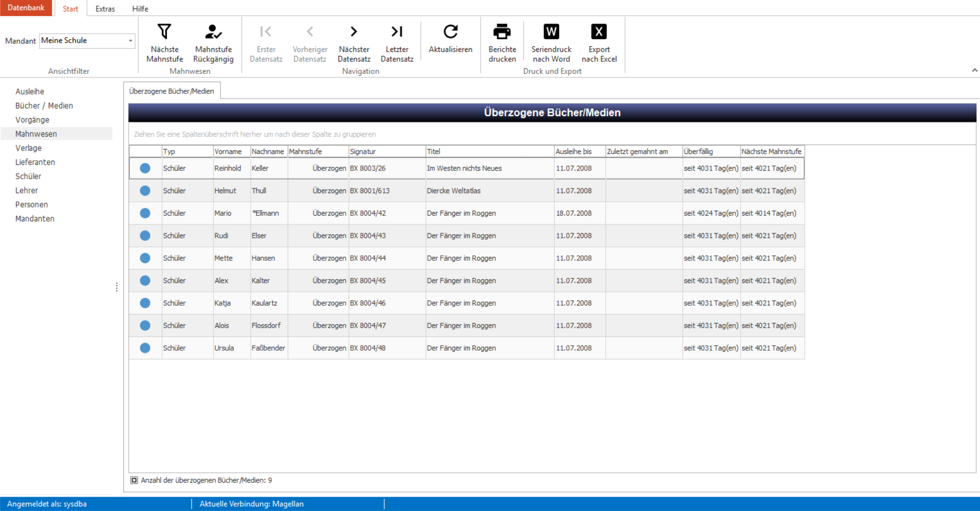Select signature cell 'BX 8004/42'
The width and height of the screenshot is (980, 511).
(387, 213)
